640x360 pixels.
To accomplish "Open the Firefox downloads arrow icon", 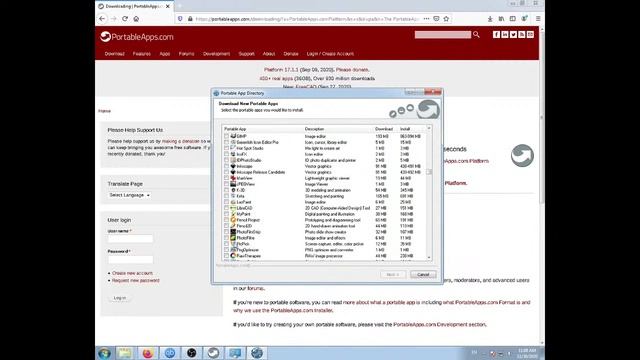I will (x=490, y=19).
